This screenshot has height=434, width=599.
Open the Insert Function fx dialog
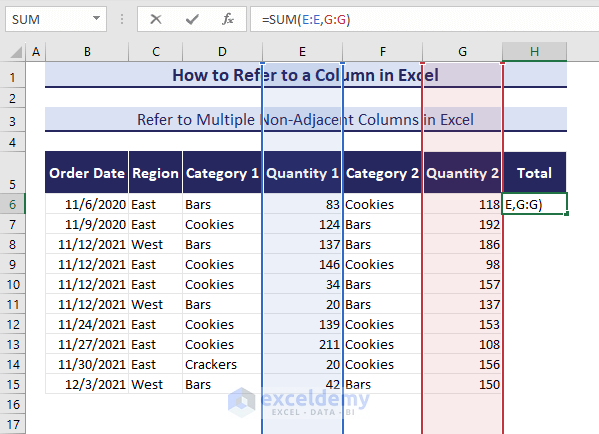pyautogui.click(x=228, y=19)
